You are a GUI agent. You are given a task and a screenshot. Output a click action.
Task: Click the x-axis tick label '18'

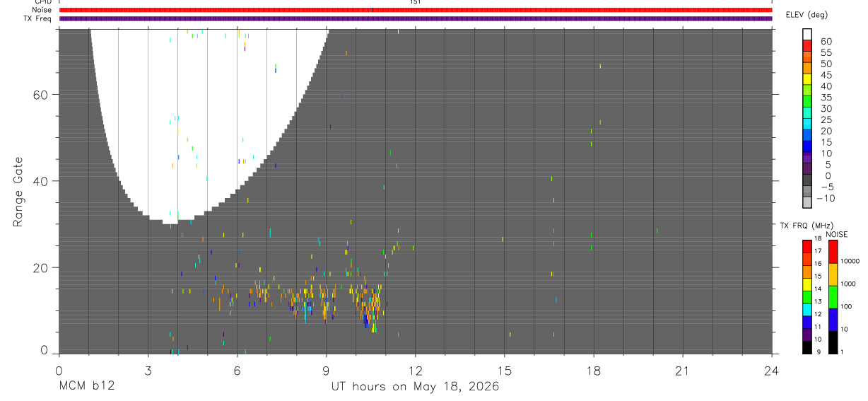(x=594, y=371)
